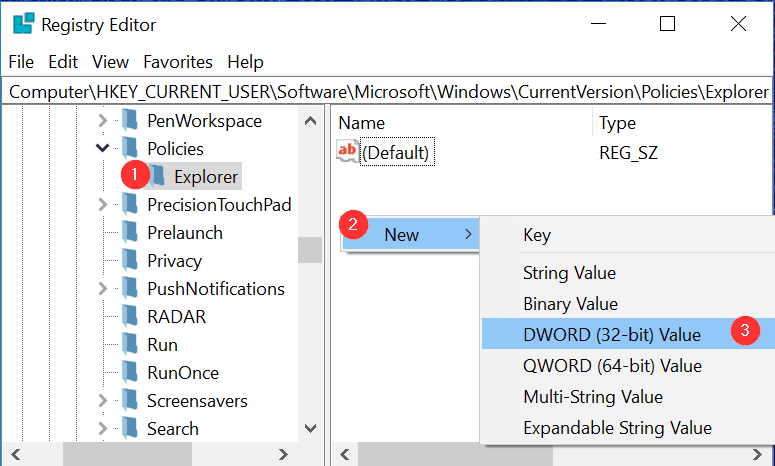Click the tree pane vertical scrollbar thumb
Viewport: 775px width, 466px height.
point(311,250)
